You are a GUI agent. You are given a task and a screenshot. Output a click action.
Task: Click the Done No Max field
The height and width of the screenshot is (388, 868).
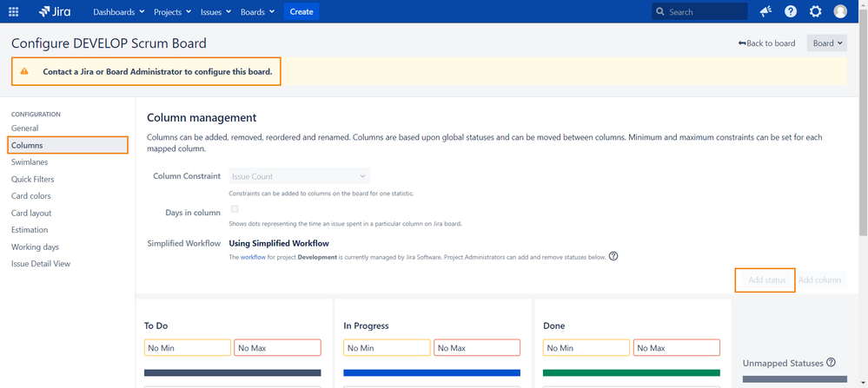677,348
